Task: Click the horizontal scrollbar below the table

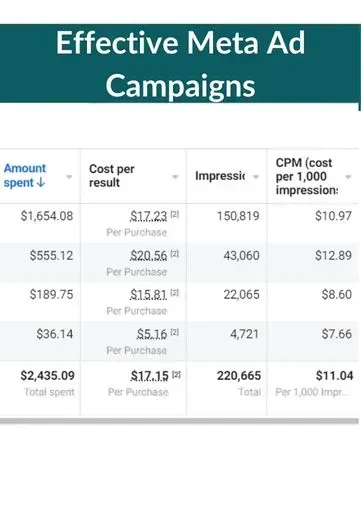Action: [x=179, y=421]
